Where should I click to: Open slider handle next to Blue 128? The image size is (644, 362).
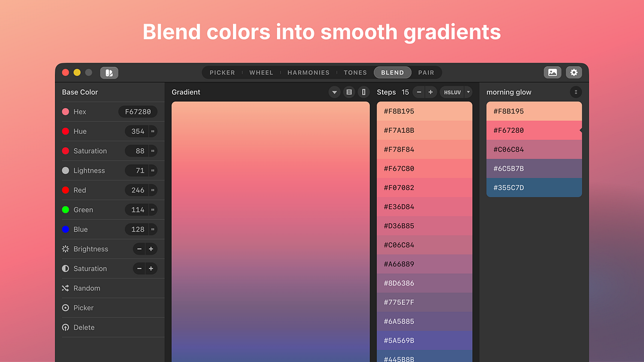pos(153,229)
